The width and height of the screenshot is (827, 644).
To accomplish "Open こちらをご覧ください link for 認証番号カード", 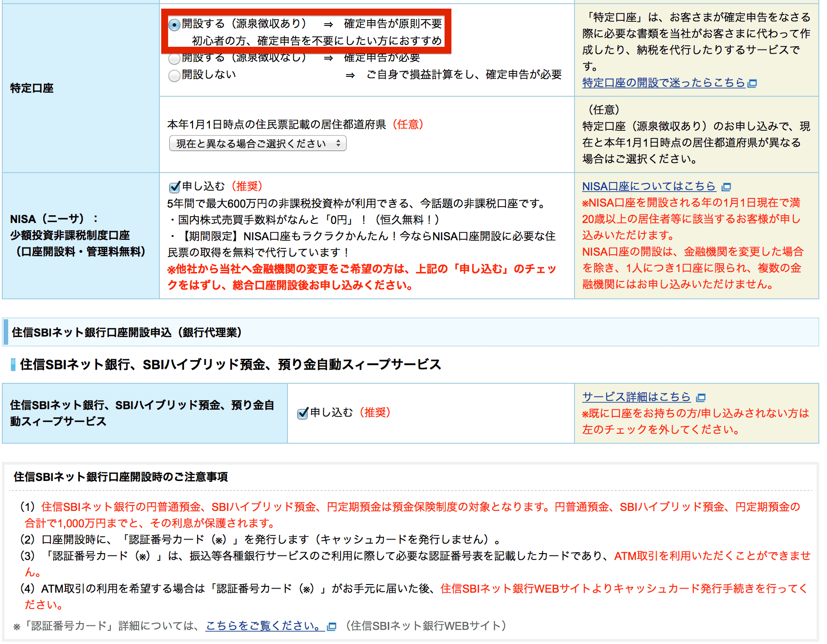I will (x=265, y=626).
